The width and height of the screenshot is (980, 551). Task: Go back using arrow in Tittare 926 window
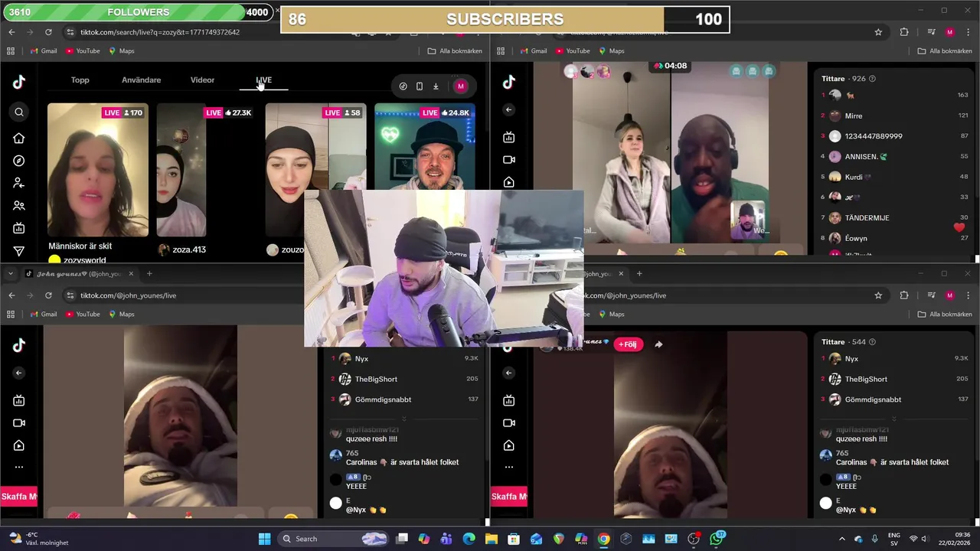pyautogui.click(x=509, y=109)
